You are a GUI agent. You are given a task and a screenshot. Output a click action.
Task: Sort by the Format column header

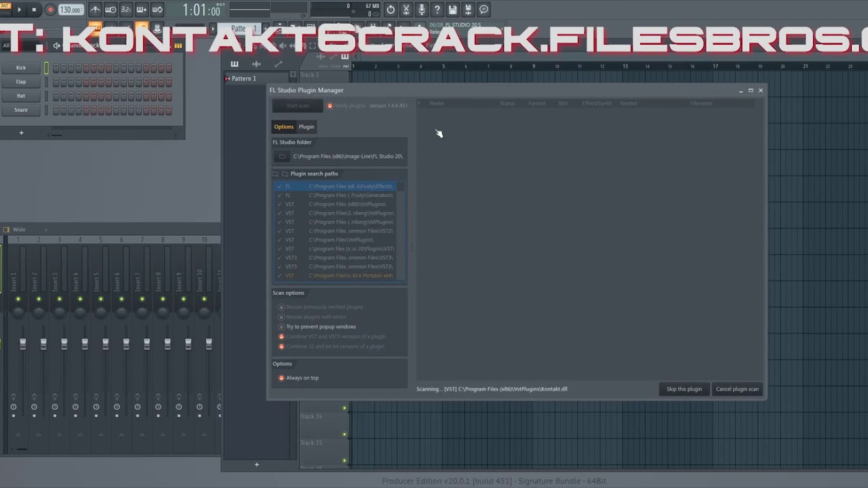click(537, 104)
